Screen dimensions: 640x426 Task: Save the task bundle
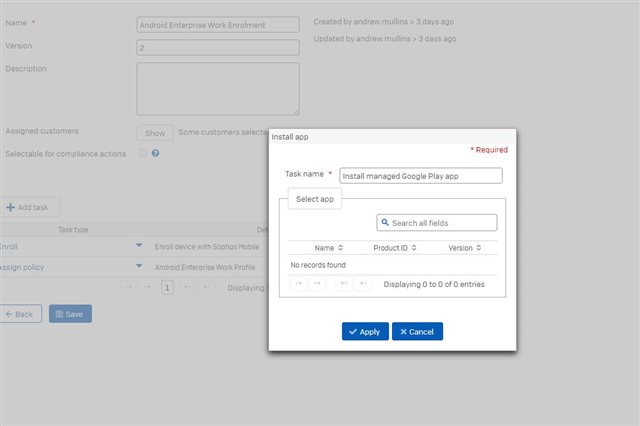[70, 313]
